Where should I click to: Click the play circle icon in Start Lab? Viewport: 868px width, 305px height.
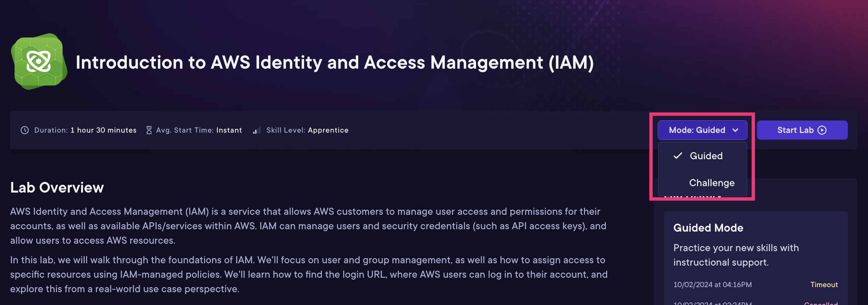pyautogui.click(x=822, y=130)
